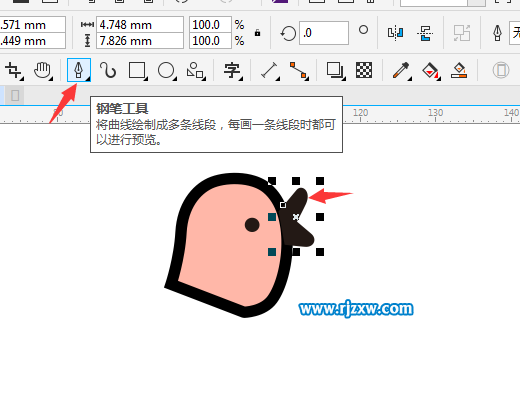Select the Color Eyedropper tool

click(401, 70)
